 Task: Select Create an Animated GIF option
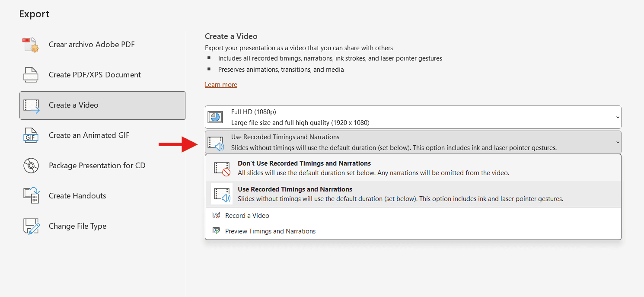click(x=89, y=135)
